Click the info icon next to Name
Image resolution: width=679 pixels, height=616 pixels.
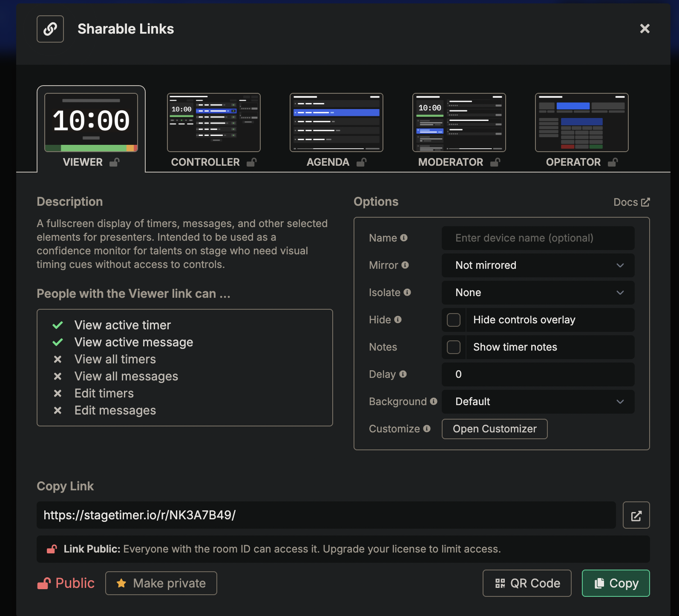404,238
